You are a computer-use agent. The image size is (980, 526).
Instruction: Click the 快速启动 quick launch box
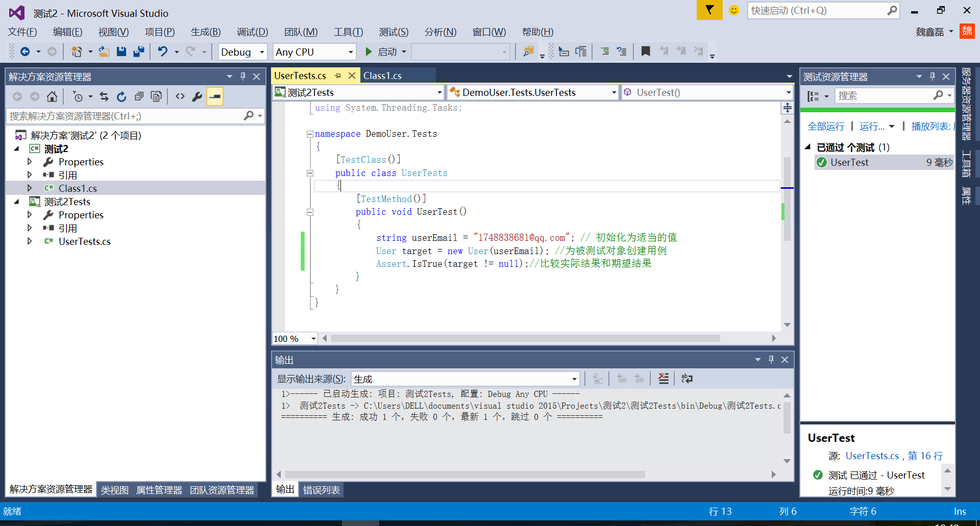pos(823,10)
